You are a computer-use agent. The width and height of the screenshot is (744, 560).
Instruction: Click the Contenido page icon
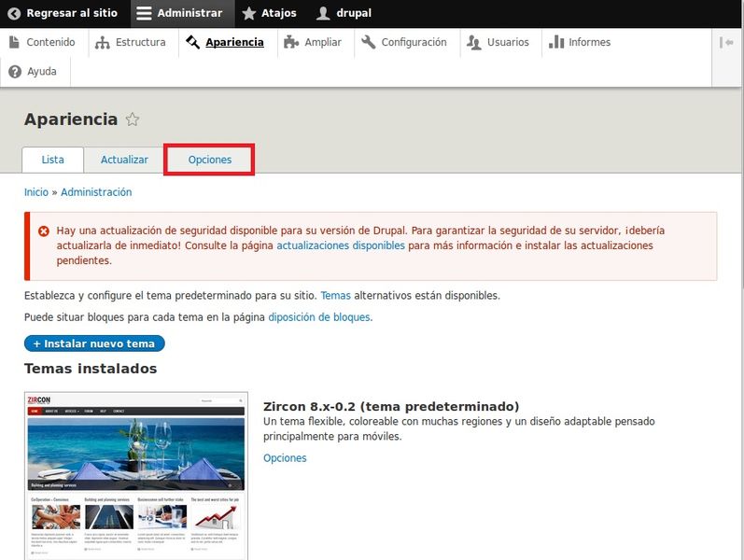15,42
